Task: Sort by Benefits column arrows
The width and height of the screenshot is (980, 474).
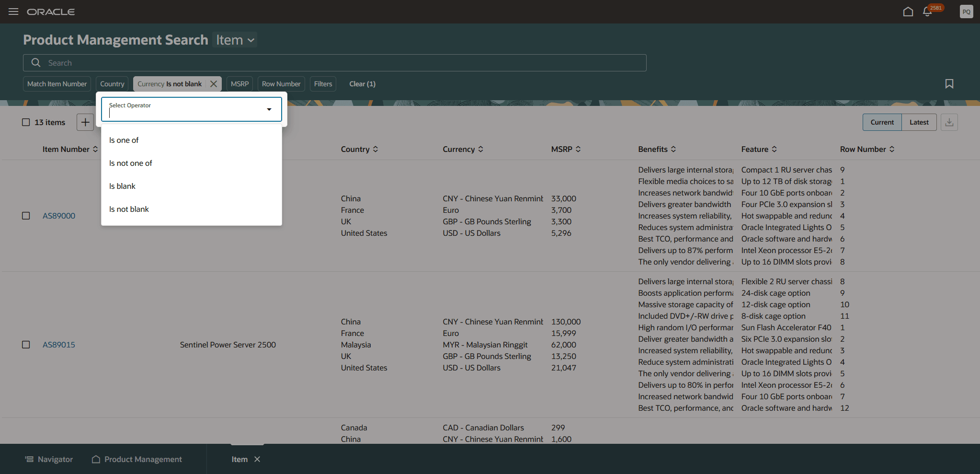Action: (x=673, y=149)
